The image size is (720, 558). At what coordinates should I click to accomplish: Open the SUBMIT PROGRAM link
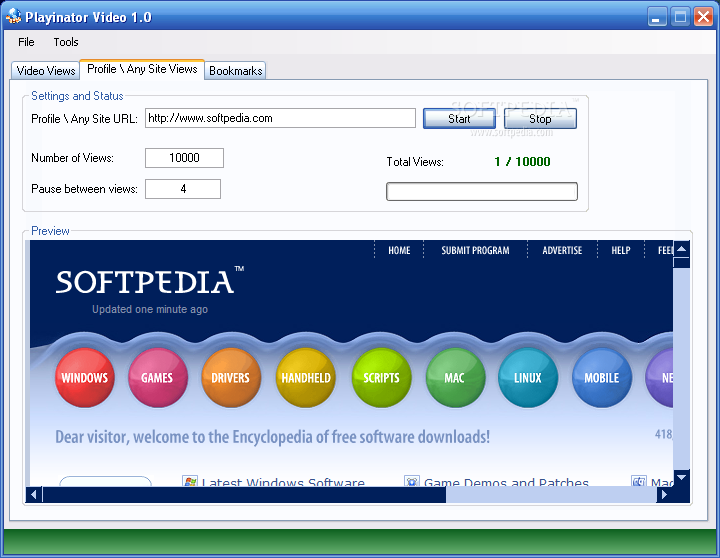pos(475,250)
